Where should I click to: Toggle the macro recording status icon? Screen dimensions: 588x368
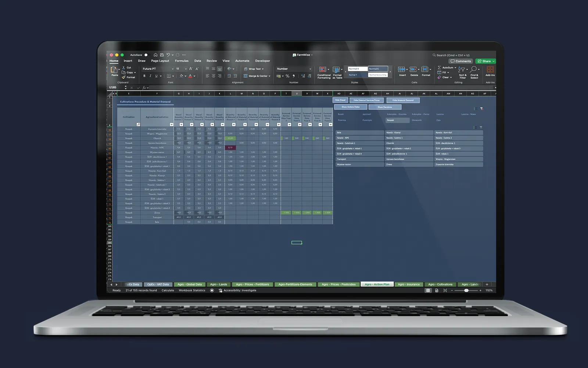pyautogui.click(x=212, y=290)
